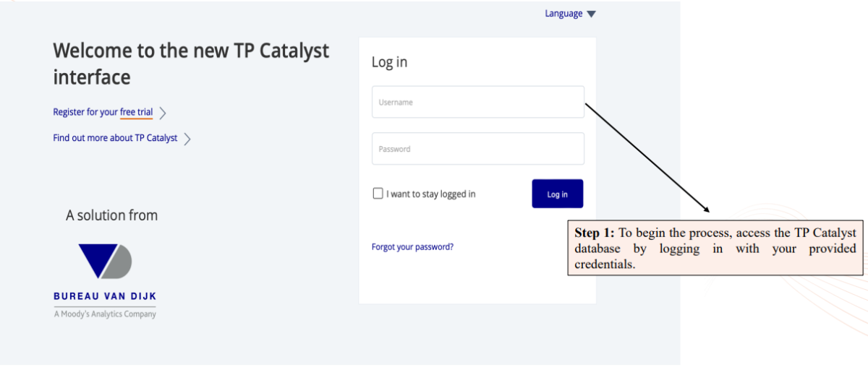Click the chevron beside Find out more
This screenshot has width=868, height=370.
(x=187, y=139)
